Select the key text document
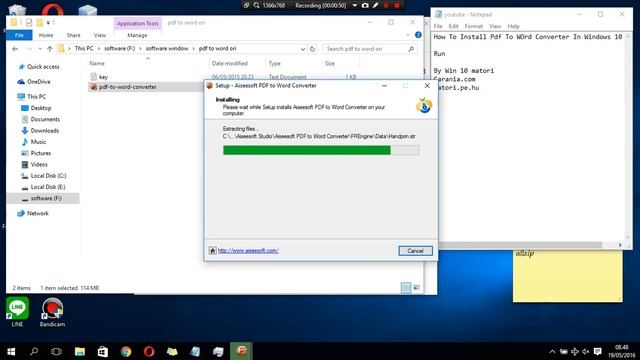The width and height of the screenshot is (640, 360). (x=103, y=77)
